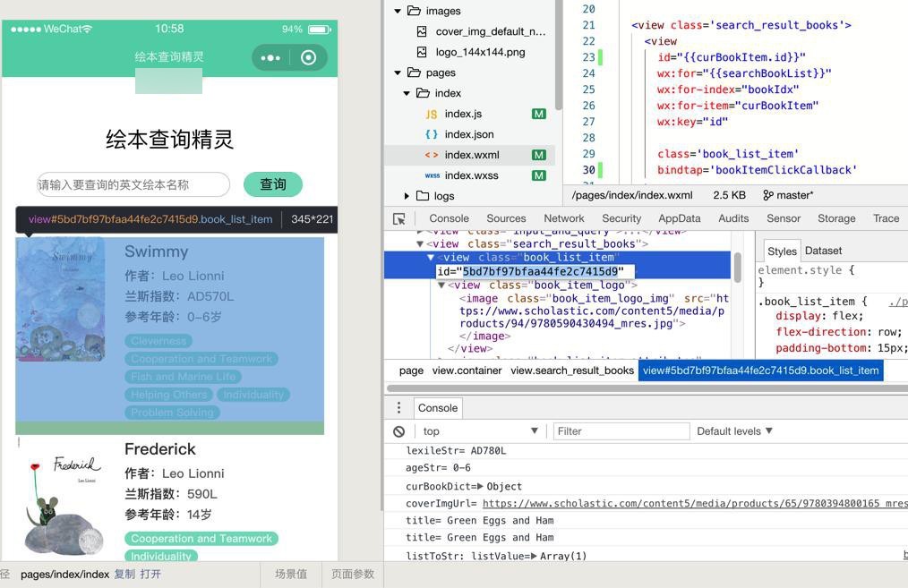
Task: Click the console line 'lexileStr= AD780L'
Action: (456, 451)
